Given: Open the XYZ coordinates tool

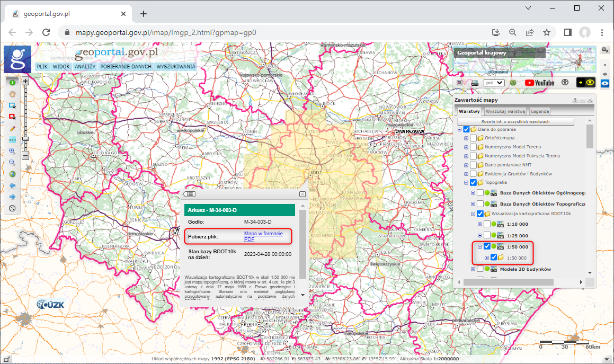Looking at the screenshot, I should (x=11, y=140).
